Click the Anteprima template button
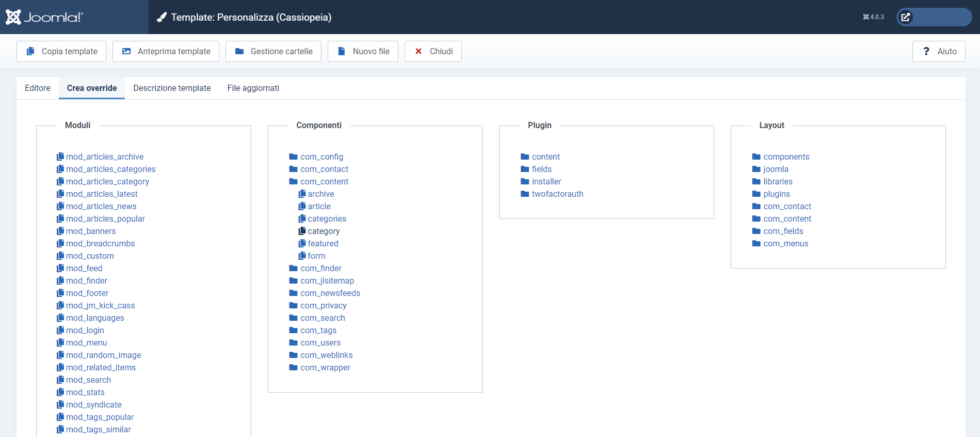This screenshot has width=980, height=437. coord(166,51)
